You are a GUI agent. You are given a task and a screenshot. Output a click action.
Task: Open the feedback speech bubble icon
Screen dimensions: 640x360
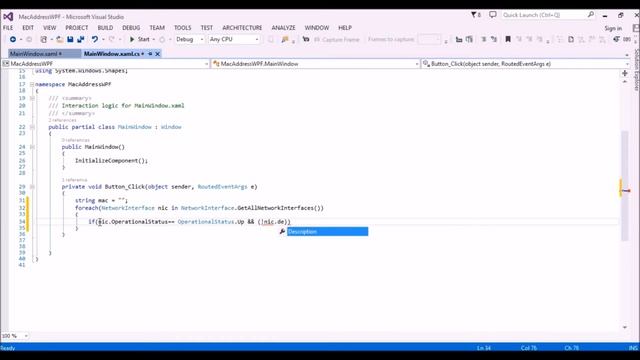493,15
